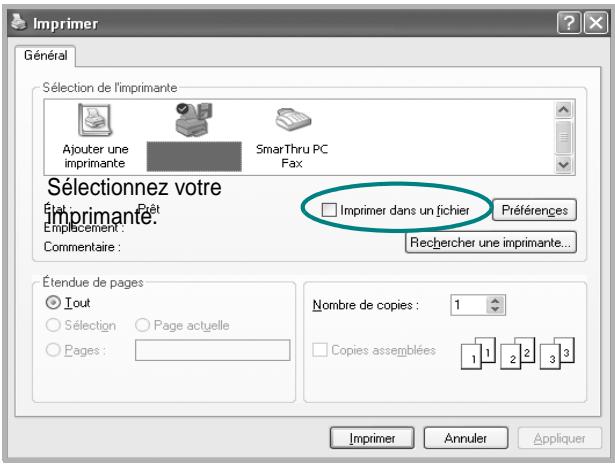
Task: Click the Nombre de copies field
Action: tap(468, 305)
